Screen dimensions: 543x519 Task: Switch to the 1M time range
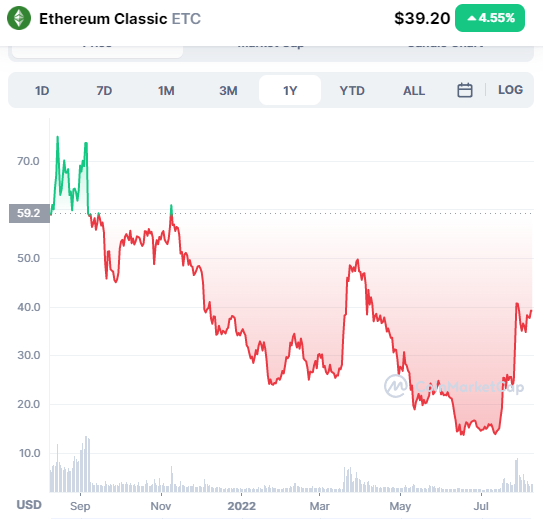click(x=166, y=91)
